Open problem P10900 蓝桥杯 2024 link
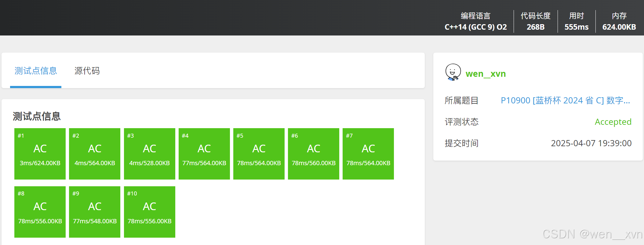The image size is (644, 245). tap(565, 100)
